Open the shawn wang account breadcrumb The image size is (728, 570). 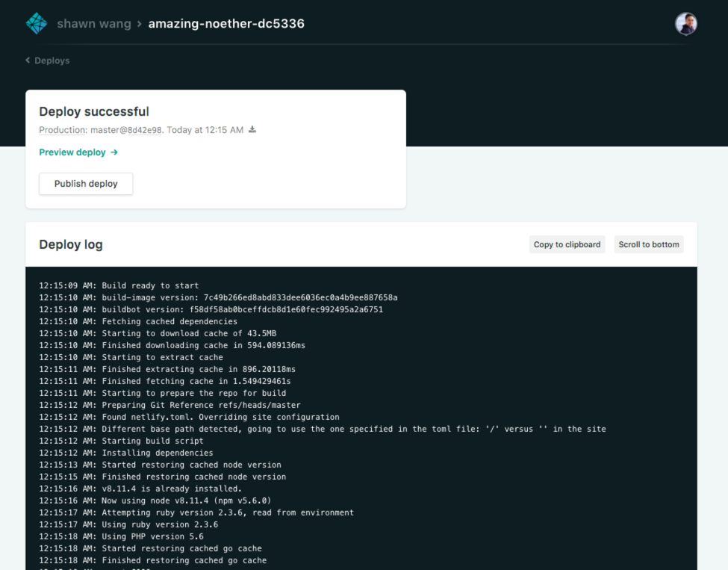pyautogui.click(x=94, y=23)
